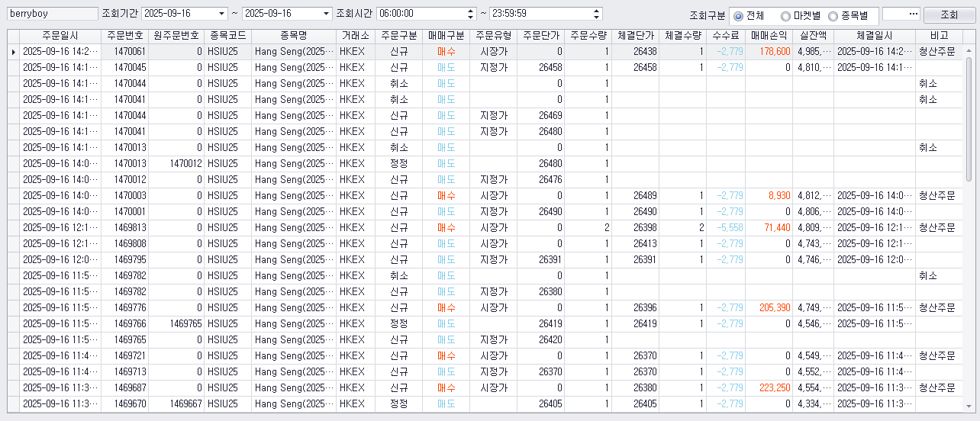Viewport: 980px width, 421px height.
Task: Click the 매매구분 column header
Action: (446, 36)
